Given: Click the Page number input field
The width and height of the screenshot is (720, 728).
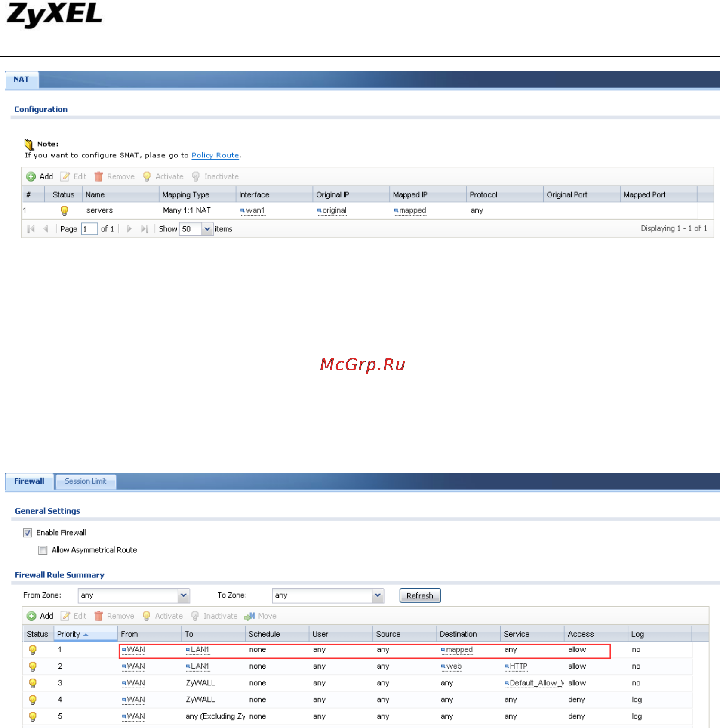Looking at the screenshot, I should [x=89, y=229].
